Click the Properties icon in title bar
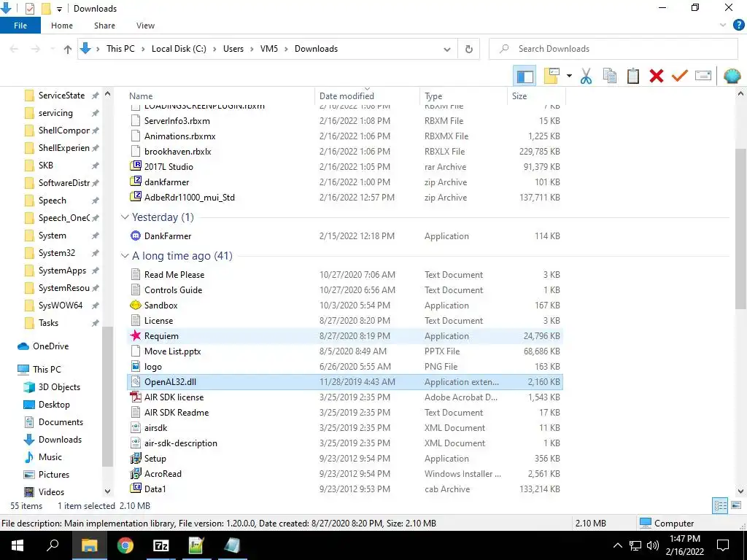 29,9
